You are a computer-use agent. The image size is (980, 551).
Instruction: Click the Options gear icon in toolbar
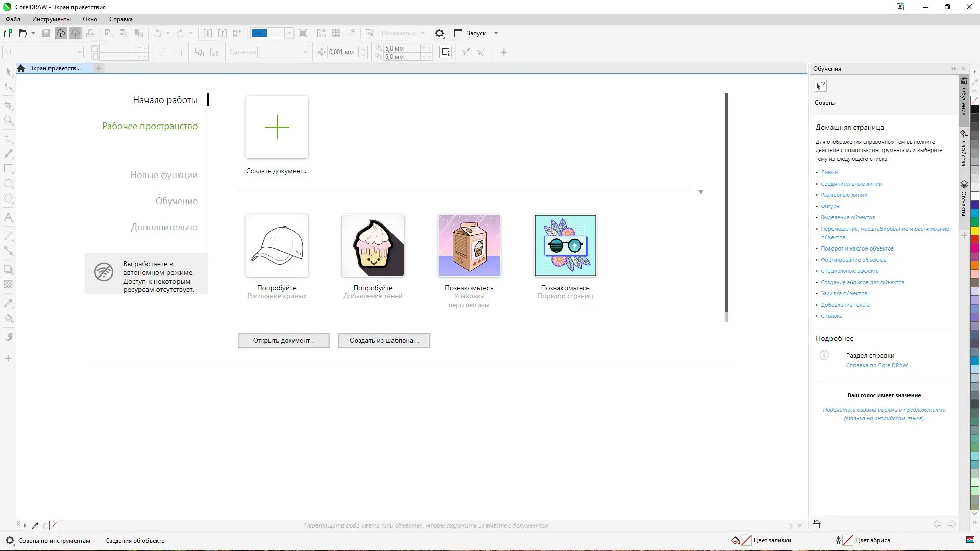coord(439,33)
